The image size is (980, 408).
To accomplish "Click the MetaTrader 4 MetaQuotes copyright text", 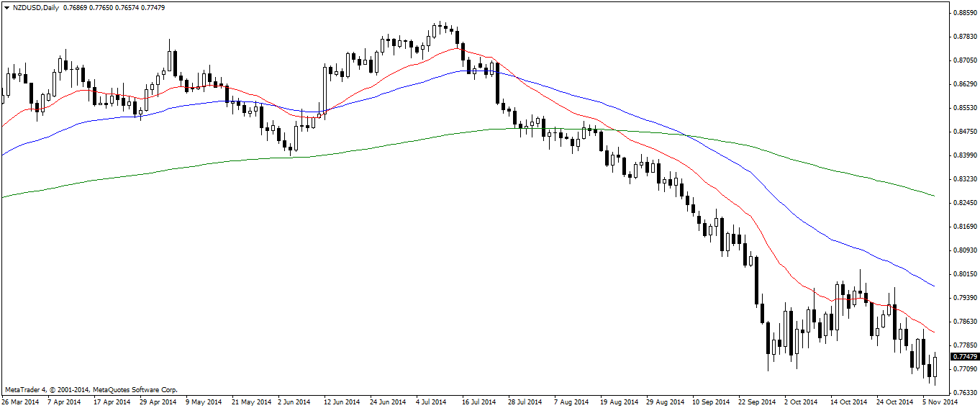I will pos(91,389).
